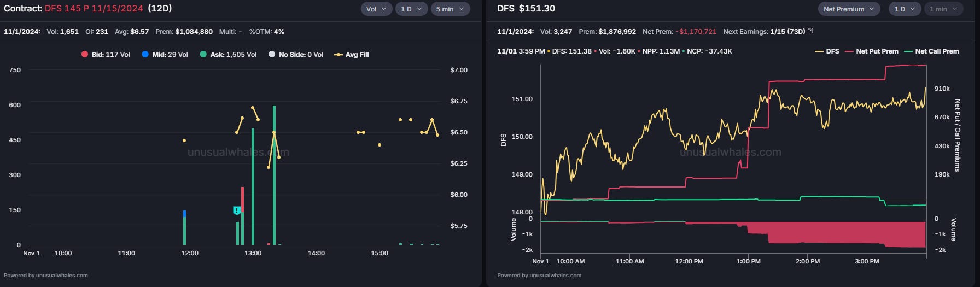Open the external link icon beside Next Earnings
The height and width of the screenshot is (287, 980).
point(810,31)
